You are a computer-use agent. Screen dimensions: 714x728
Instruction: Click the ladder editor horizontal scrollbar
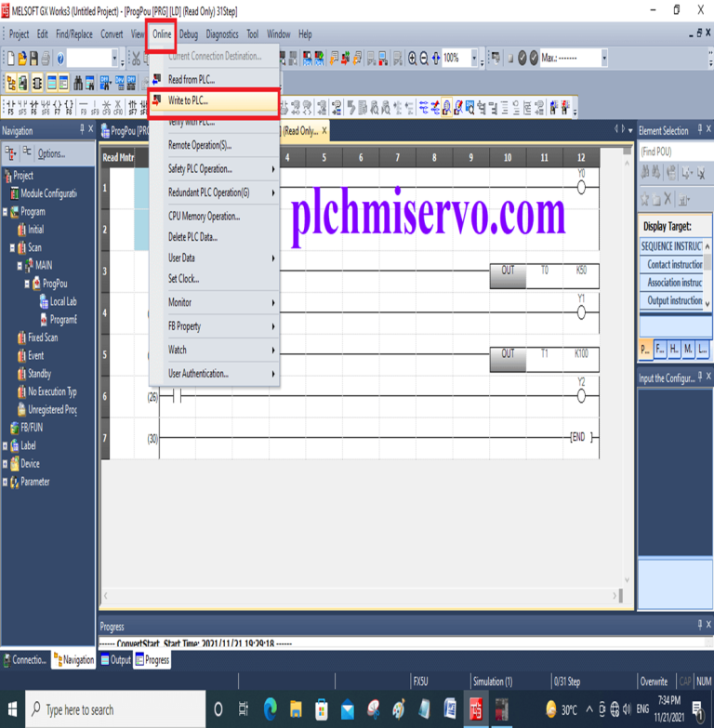tap(360, 595)
